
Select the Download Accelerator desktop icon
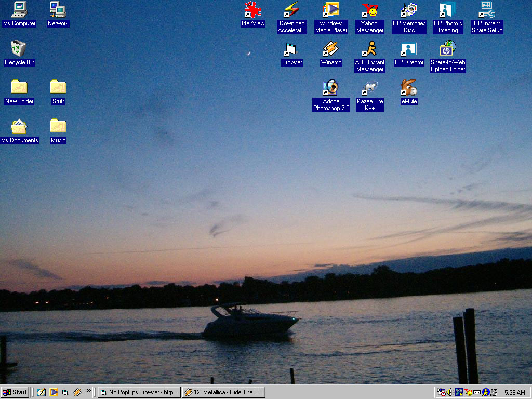[x=292, y=10]
